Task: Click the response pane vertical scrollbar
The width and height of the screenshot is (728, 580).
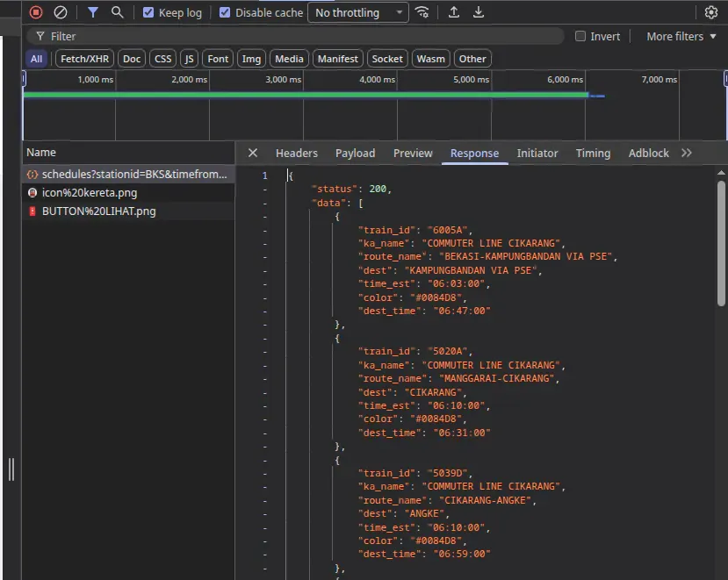Action: coord(721,243)
